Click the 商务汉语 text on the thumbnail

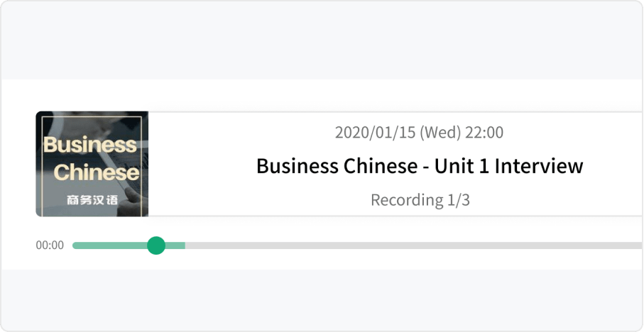pos(92,200)
